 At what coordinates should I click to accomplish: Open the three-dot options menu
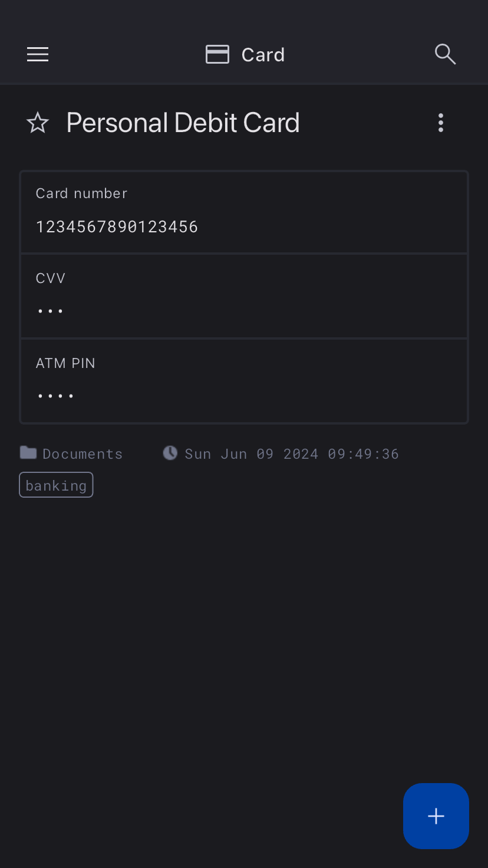(440, 123)
